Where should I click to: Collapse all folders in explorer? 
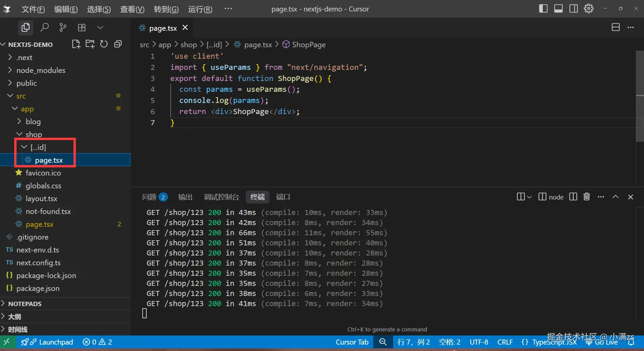[118, 44]
